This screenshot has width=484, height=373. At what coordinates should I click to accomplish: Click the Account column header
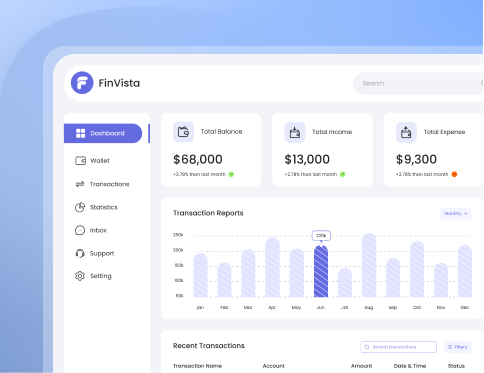click(274, 366)
